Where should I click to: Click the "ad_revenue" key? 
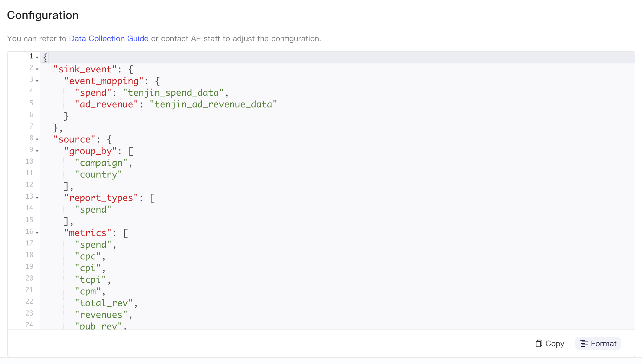(x=107, y=104)
